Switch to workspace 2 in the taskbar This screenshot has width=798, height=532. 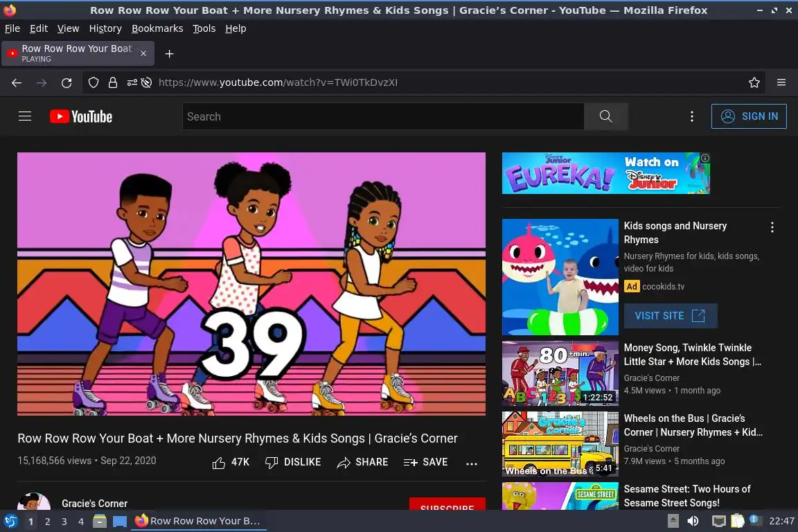[x=47, y=522]
